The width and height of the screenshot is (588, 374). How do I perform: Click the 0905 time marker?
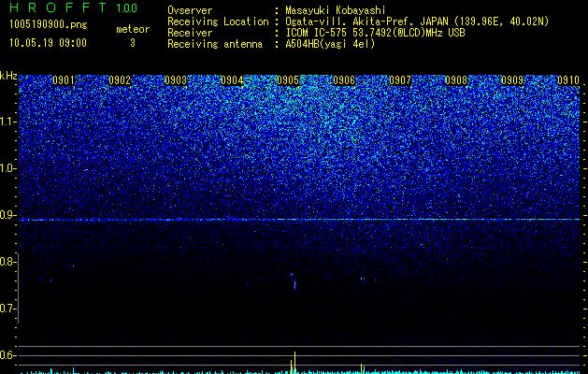pyautogui.click(x=288, y=80)
